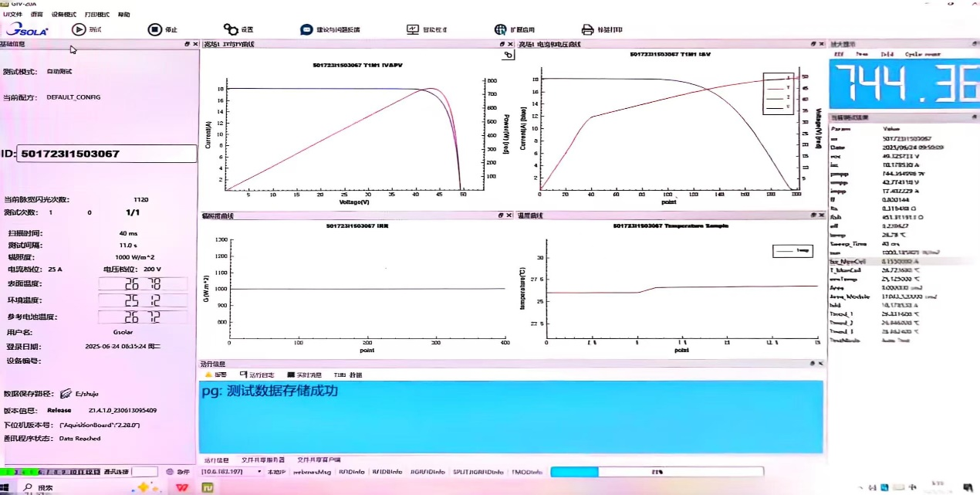
Task: Open the feedback chat bubble icon
Action: tap(306, 29)
